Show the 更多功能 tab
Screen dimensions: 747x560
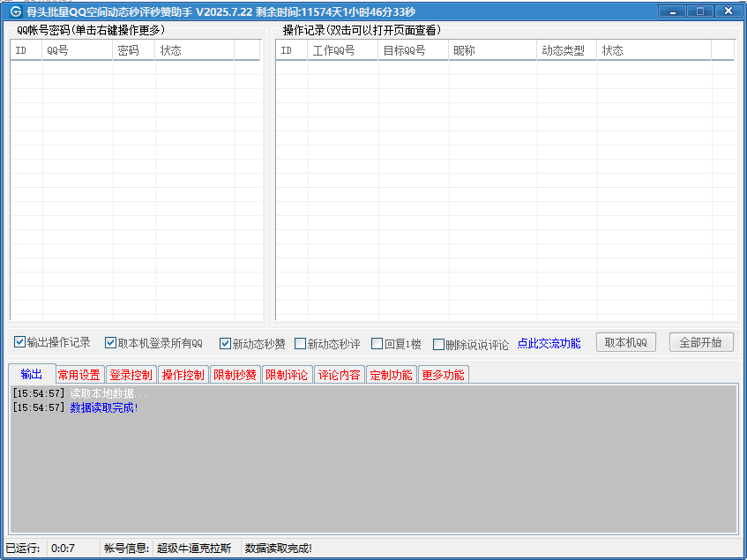tap(443, 375)
